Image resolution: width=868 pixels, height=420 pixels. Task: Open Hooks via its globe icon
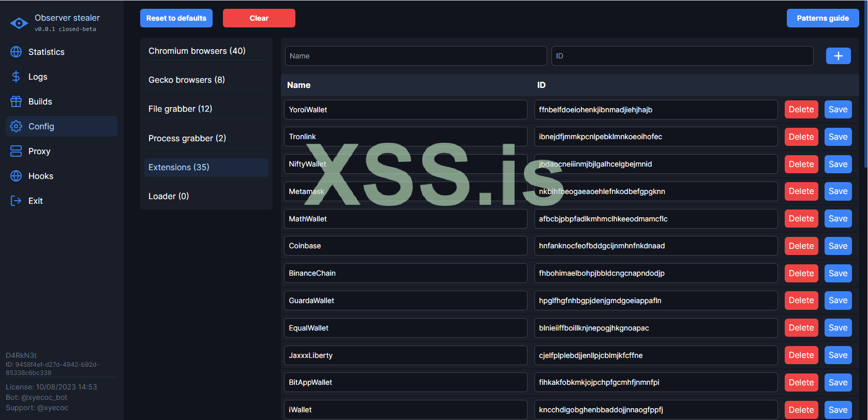tap(16, 176)
